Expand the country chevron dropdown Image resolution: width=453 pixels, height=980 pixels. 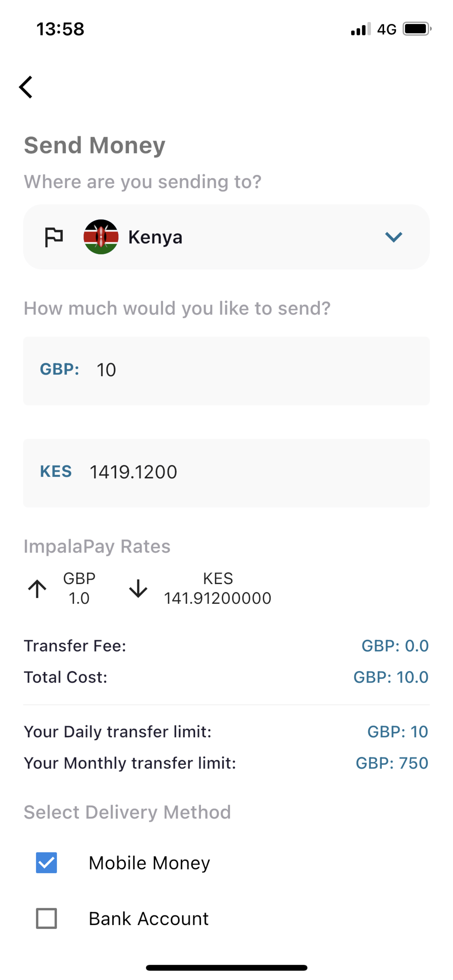pyautogui.click(x=394, y=237)
